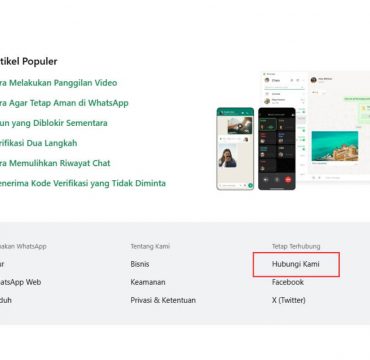This screenshot has width=370, height=360.
Task: Click the green round button in phone chat
Action: [250, 185]
